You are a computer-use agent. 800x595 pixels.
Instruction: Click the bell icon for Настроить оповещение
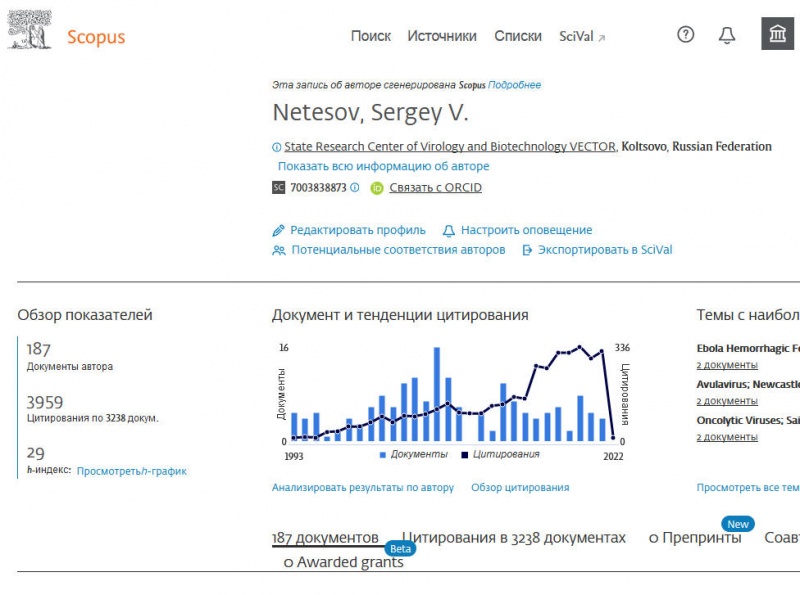(x=449, y=230)
